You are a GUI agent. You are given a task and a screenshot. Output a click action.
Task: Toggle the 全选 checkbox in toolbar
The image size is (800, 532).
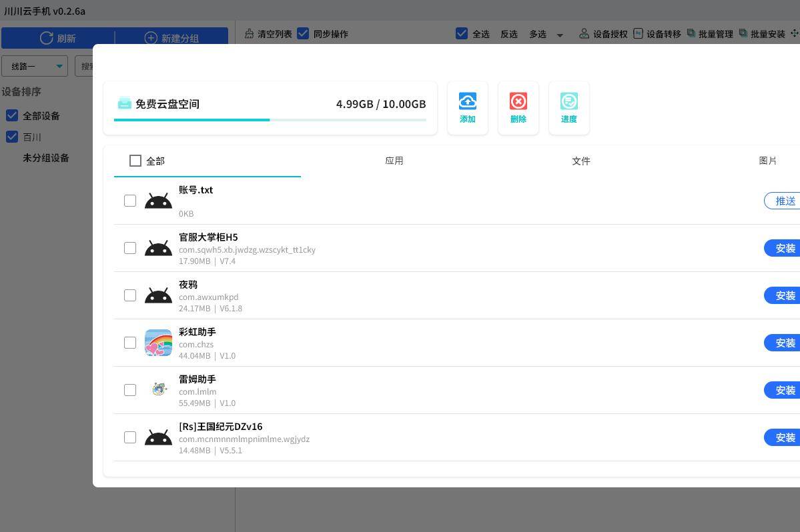point(462,33)
